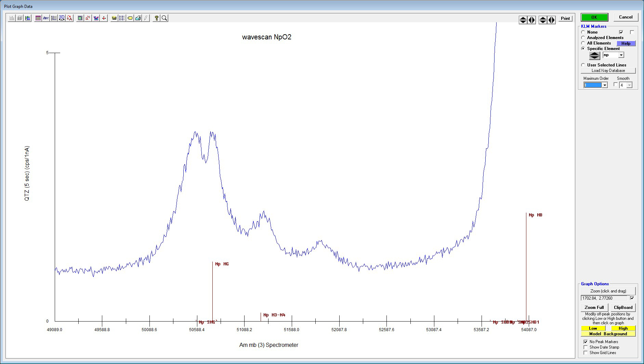Click the 3D view toolbar icon
Image resolution: width=644 pixels, height=364 pixels.
tap(62, 18)
